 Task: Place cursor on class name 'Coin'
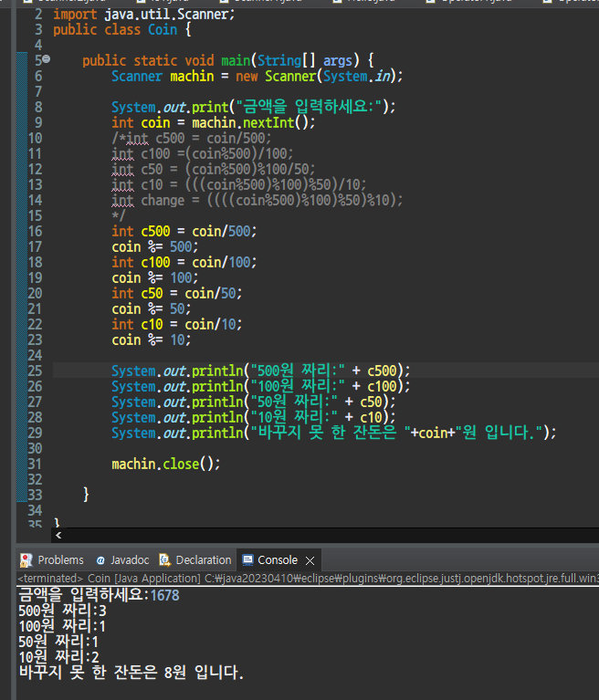point(163,30)
